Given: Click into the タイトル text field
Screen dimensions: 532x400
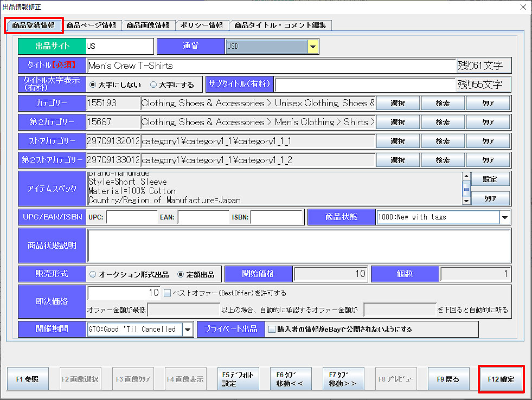Looking at the screenshot, I should point(271,66).
